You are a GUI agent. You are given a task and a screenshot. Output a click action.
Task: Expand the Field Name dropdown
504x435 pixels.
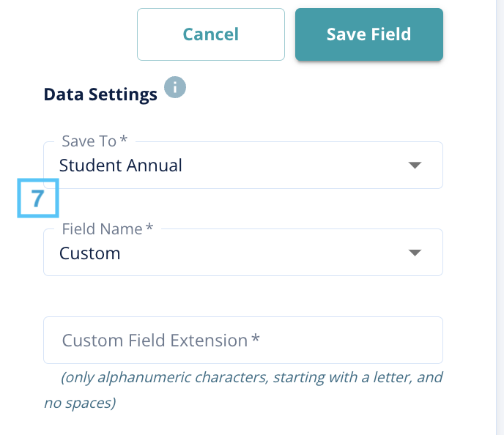point(242,253)
